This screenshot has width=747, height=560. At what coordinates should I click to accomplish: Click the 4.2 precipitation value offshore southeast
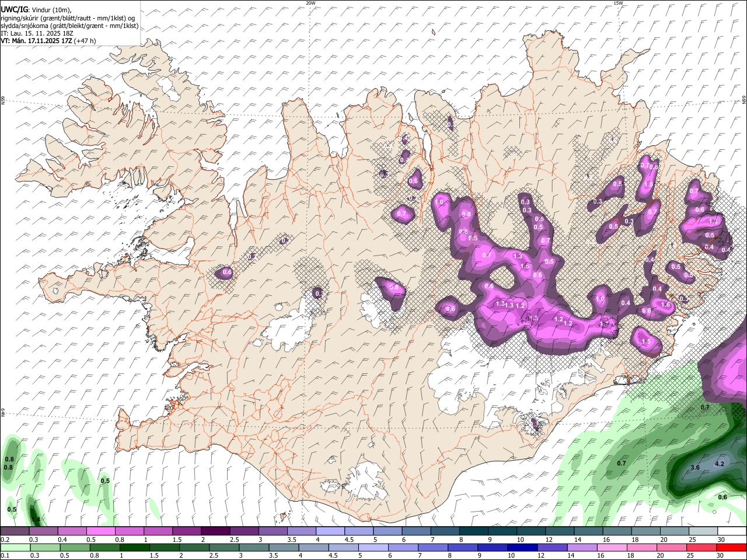click(720, 464)
